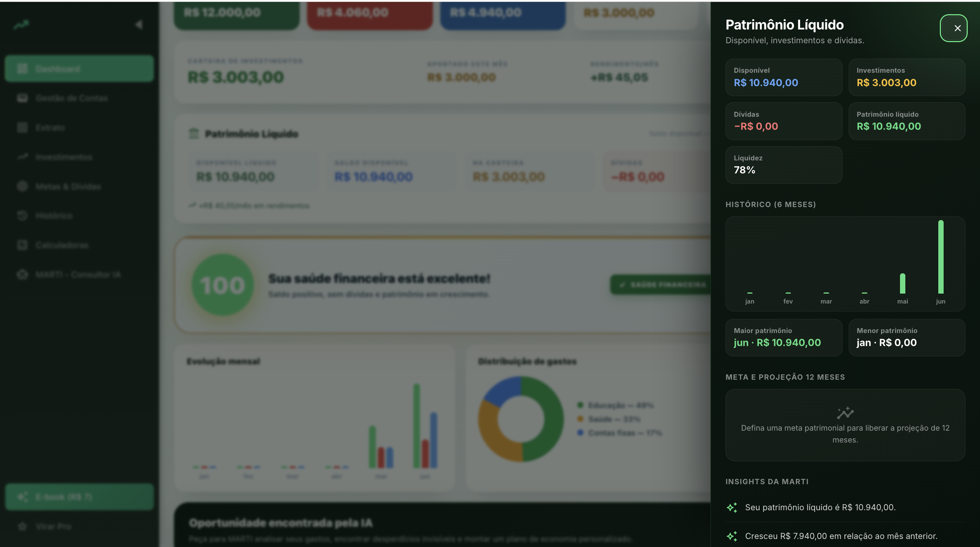Click the Gestão de Contas wallet icon
This screenshot has height=547, width=980.
point(23,98)
